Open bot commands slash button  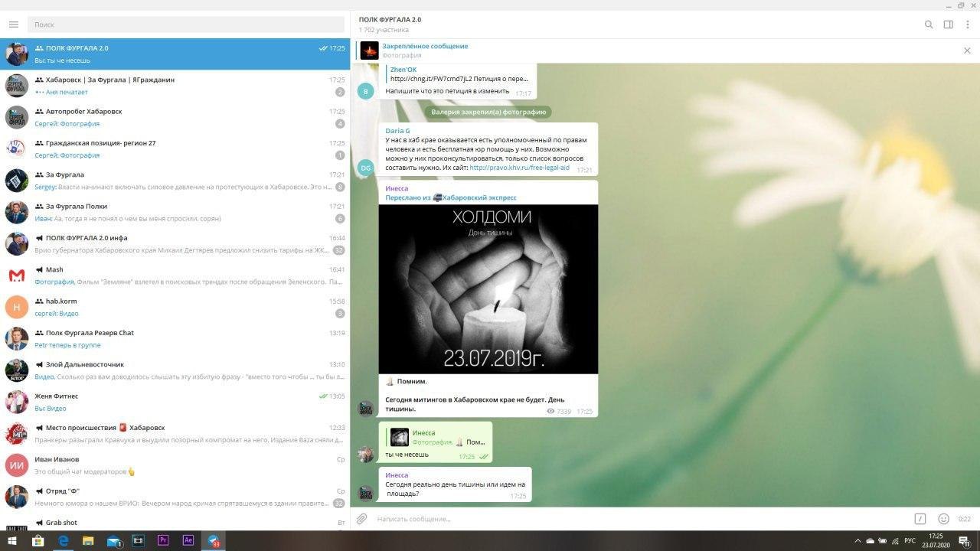(x=920, y=519)
